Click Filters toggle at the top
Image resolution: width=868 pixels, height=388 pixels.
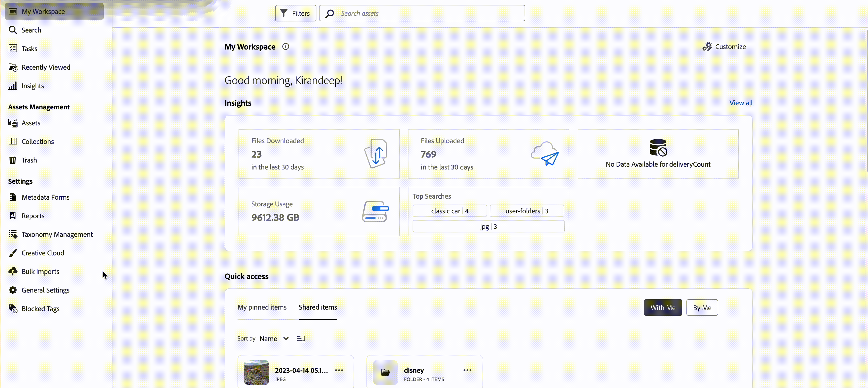[x=295, y=13]
